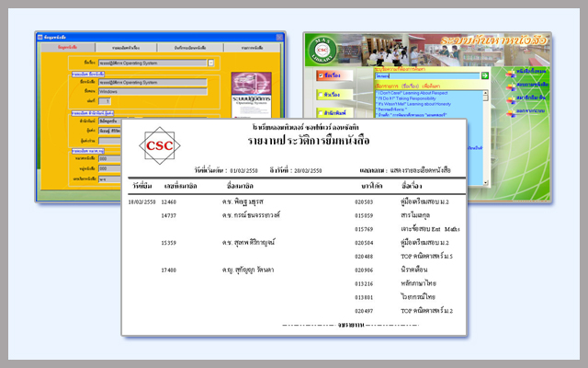Click the MAS Library round logo

tap(322, 50)
